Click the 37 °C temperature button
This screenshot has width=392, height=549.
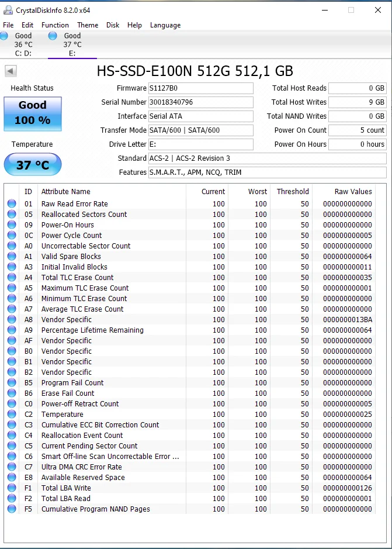(x=33, y=164)
